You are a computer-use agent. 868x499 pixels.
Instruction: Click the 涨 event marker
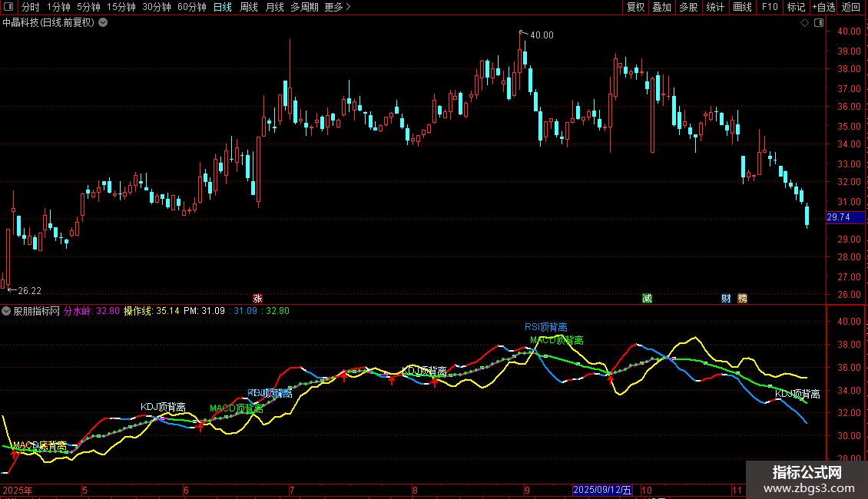click(x=257, y=298)
